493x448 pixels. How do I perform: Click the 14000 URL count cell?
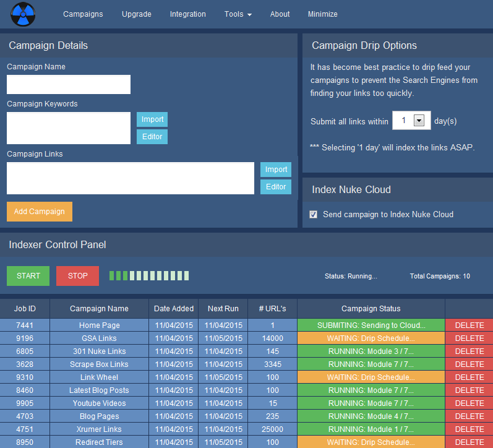click(273, 338)
